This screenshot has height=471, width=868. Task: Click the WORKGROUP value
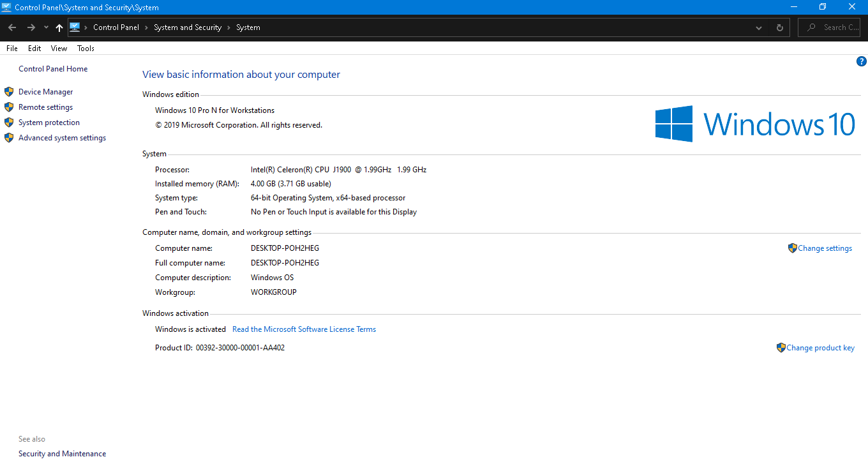point(274,292)
